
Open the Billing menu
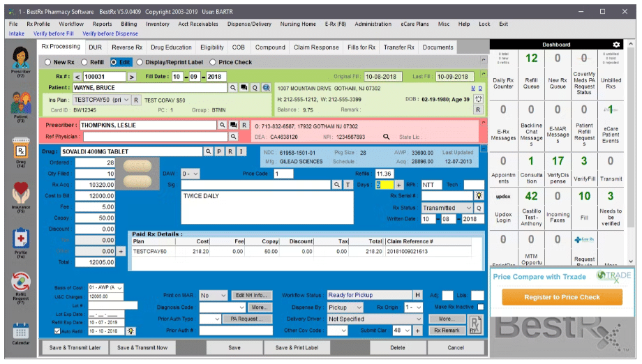[129, 24]
